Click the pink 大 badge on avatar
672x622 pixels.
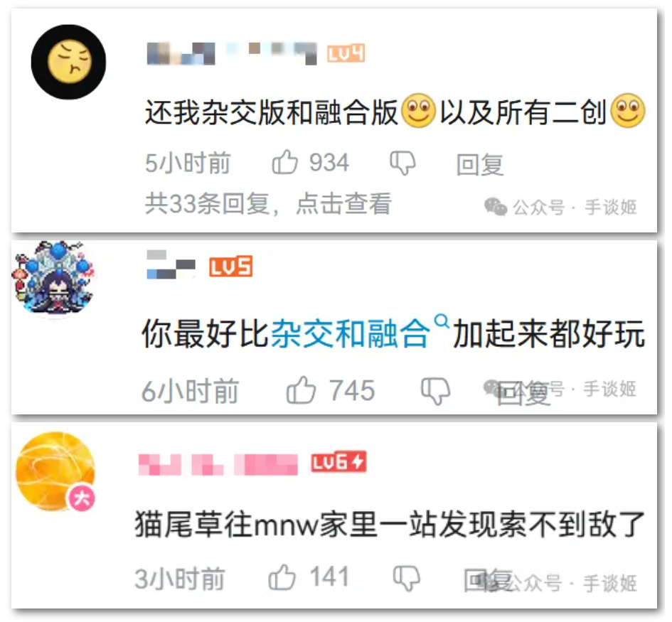[x=82, y=498]
